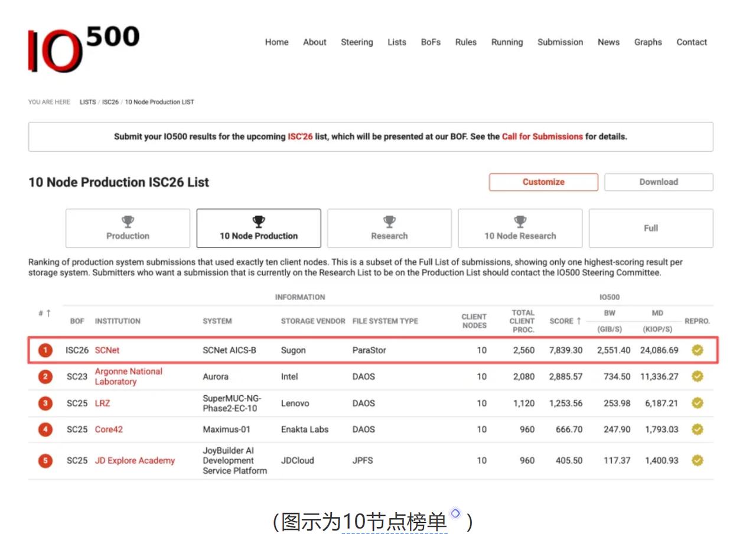Click the Download button

point(659,182)
